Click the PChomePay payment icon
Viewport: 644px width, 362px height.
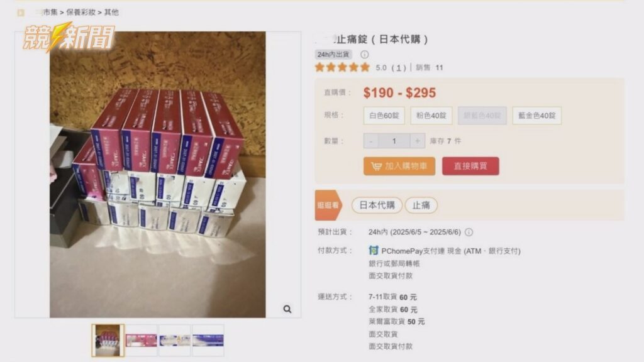click(x=373, y=250)
